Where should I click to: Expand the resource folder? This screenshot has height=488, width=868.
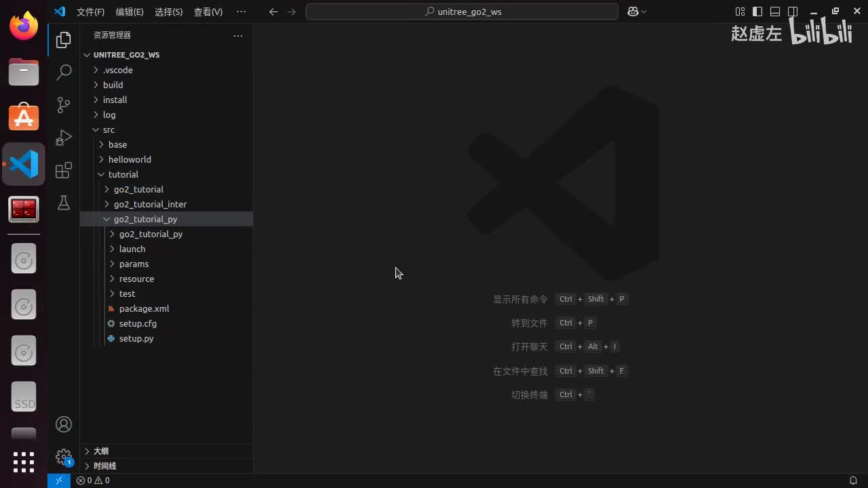pos(166,279)
